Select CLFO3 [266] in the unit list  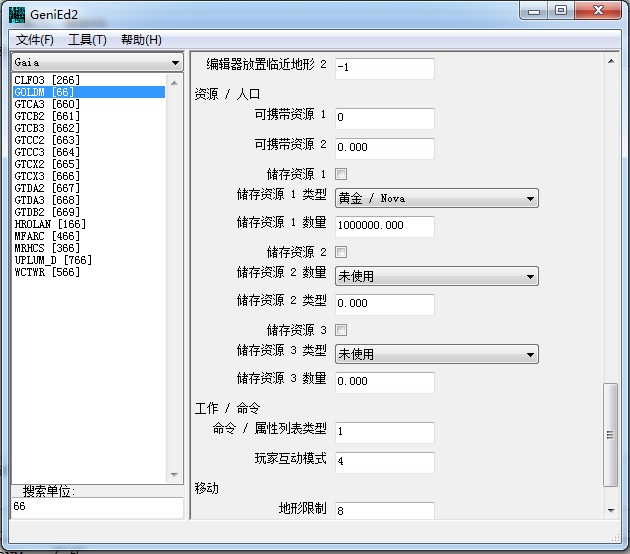pyautogui.click(x=47, y=80)
